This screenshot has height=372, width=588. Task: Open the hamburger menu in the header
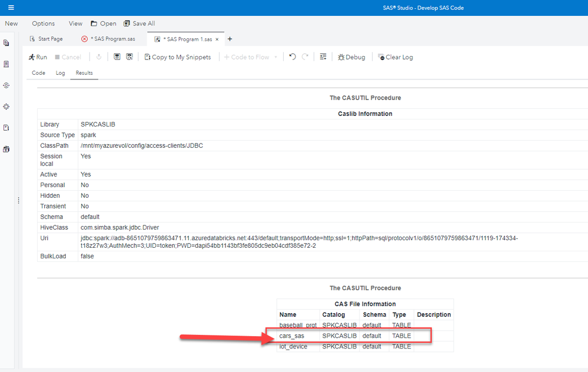coord(11,8)
